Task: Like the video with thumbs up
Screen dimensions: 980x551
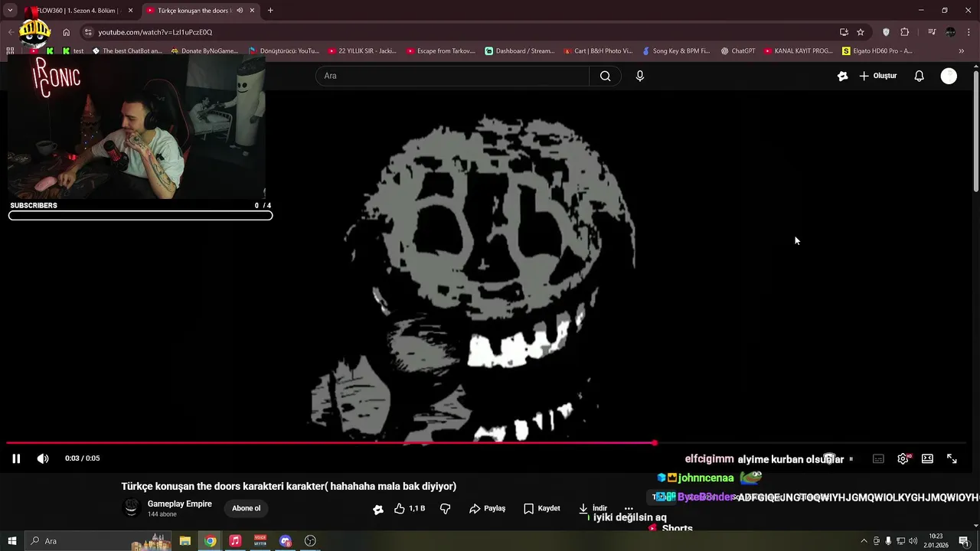Action: click(x=410, y=508)
